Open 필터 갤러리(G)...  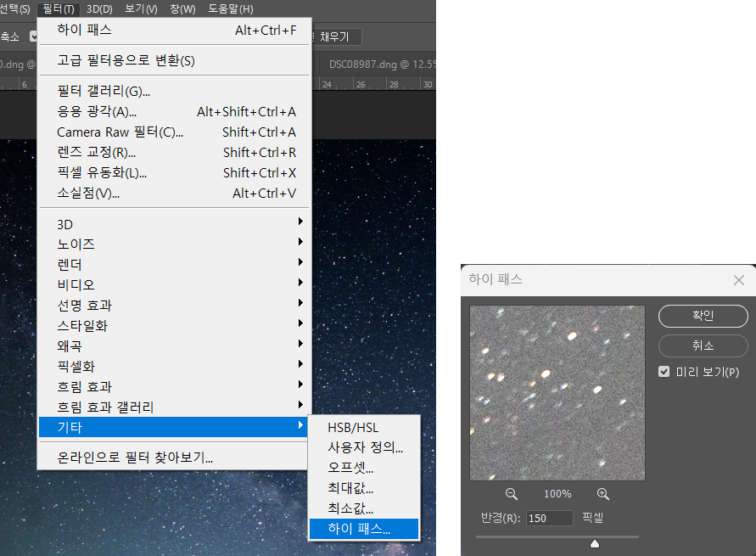click(x=175, y=91)
